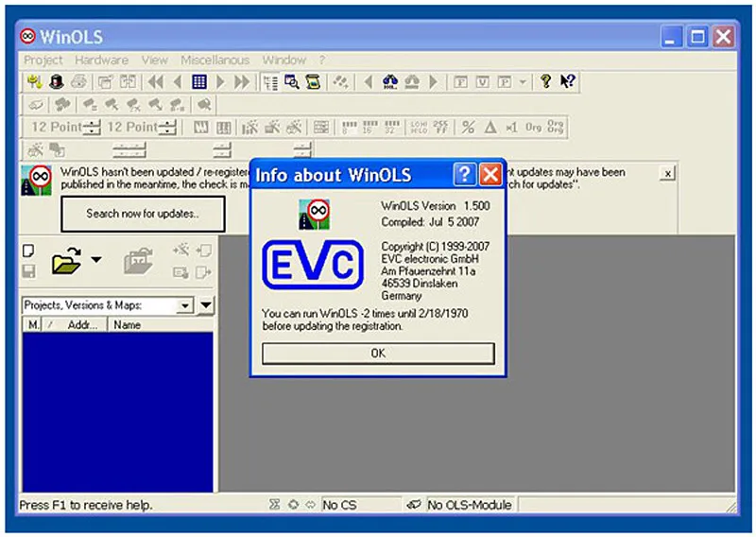Click the greyed folder import icon

click(x=138, y=261)
